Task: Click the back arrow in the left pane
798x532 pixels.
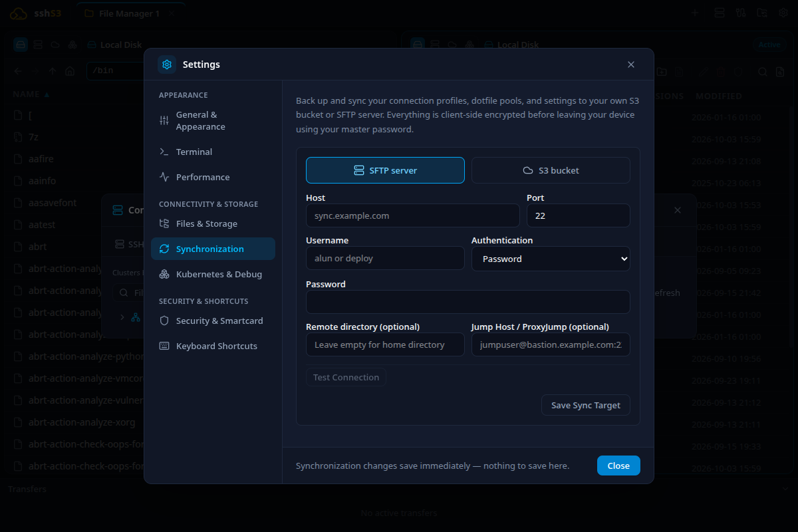Action: (x=18, y=71)
